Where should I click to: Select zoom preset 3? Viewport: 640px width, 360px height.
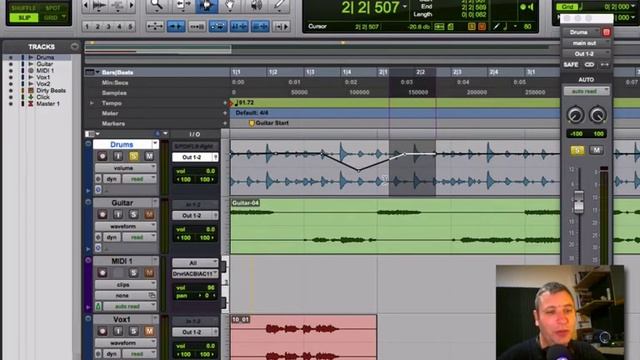pyautogui.click(x=109, y=27)
